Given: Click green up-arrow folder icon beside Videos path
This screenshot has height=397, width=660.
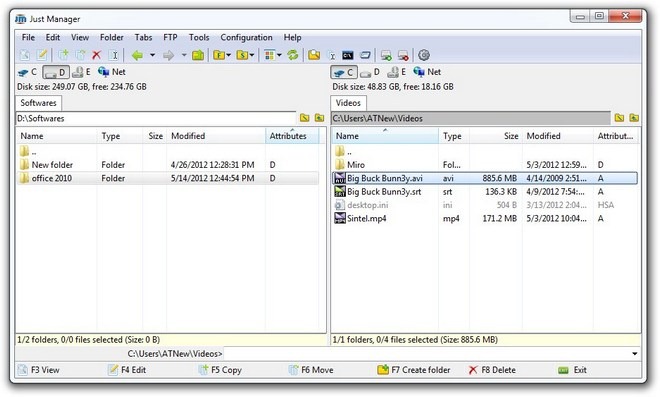Looking at the screenshot, I should pyautogui.click(x=634, y=118).
